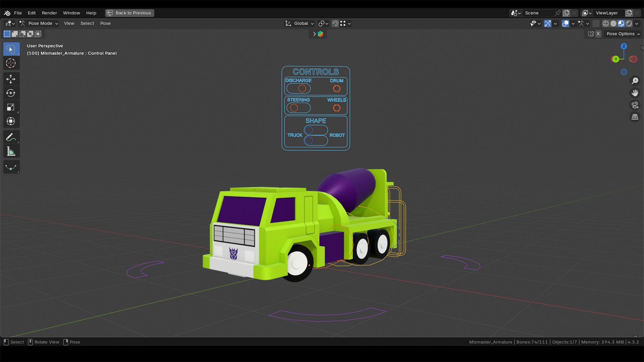Open the Help menu
Image resolution: width=644 pixels, height=362 pixels.
click(x=91, y=13)
